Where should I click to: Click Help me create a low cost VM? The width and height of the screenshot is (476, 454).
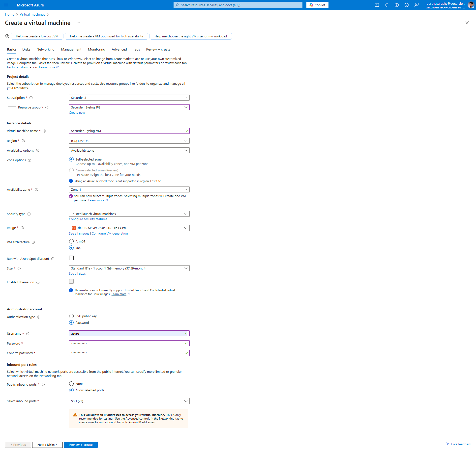pyautogui.click(x=37, y=36)
